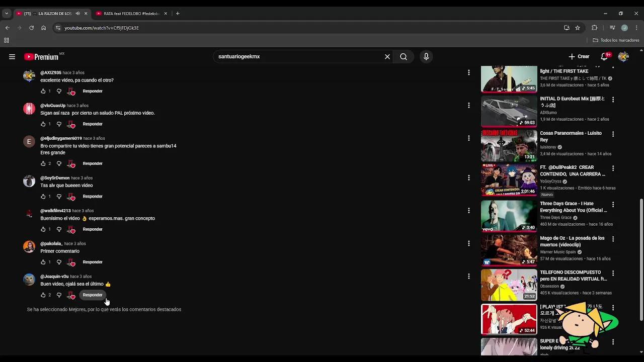Reply to @Joaquin-v3u with Responder button

[93, 295]
